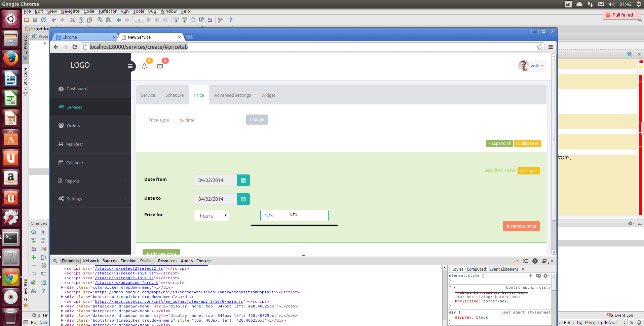The width and height of the screenshot is (644, 326).
Task: Open hg: Merging default branch selector
Action: [x=601, y=323]
